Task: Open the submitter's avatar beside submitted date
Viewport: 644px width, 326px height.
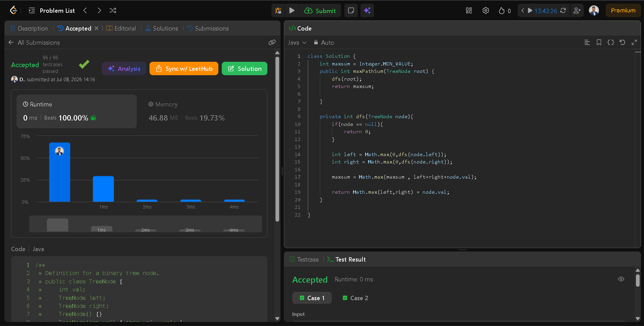Action: pyautogui.click(x=14, y=79)
